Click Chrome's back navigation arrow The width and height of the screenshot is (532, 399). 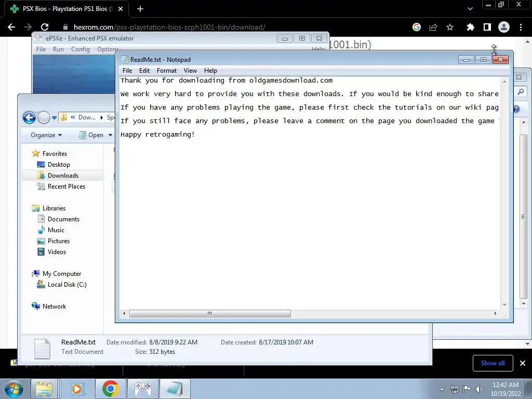(x=11, y=27)
